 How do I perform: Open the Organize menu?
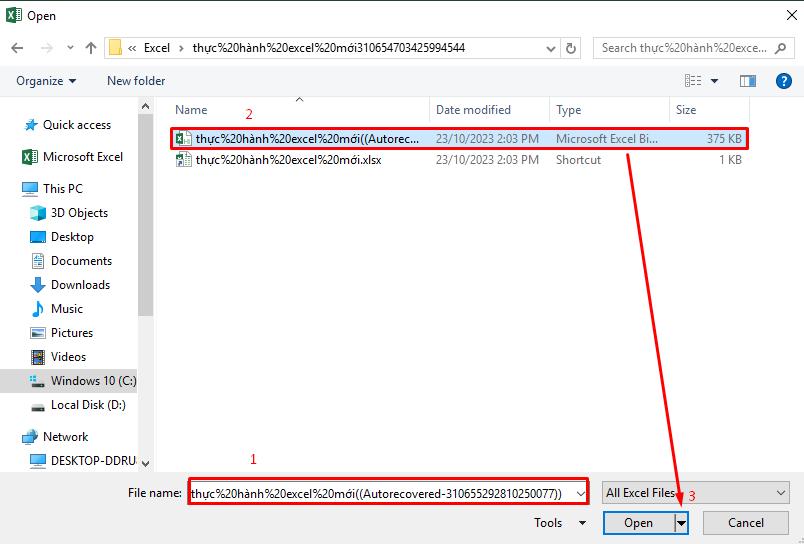click(46, 81)
